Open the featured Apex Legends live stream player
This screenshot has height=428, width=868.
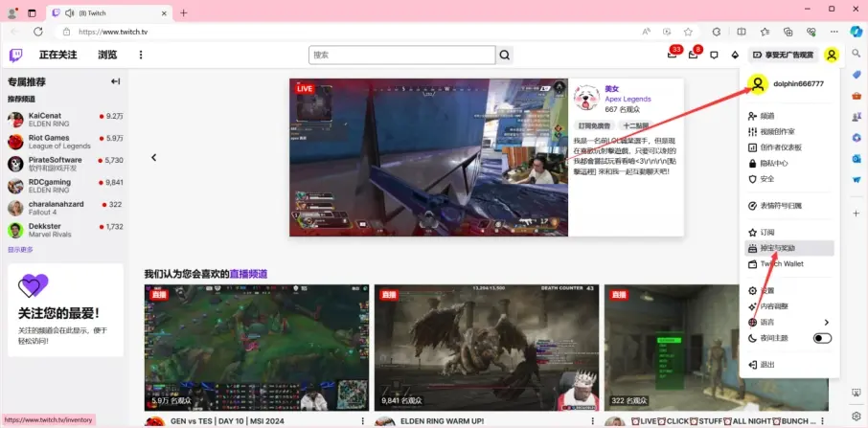coord(428,157)
